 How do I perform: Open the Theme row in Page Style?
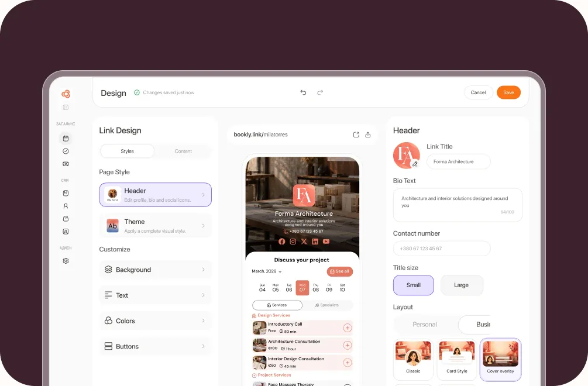(x=155, y=226)
